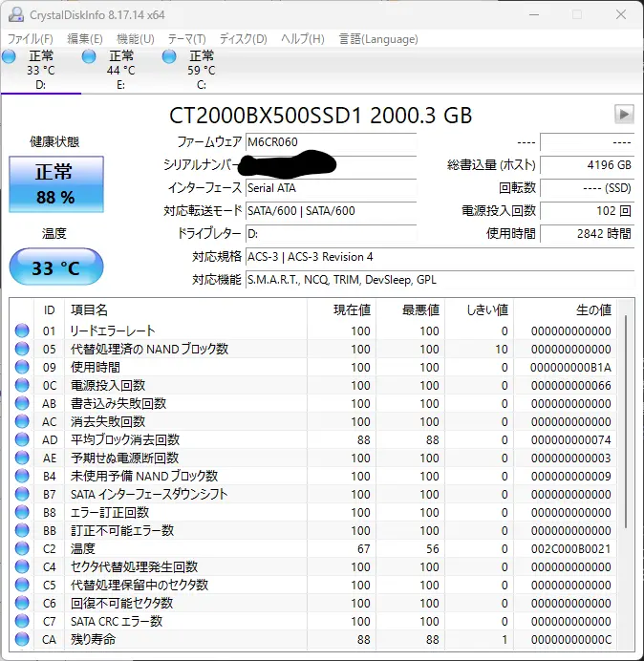Click the status icon for ID C5 row
Screen dimensions: 644x661
point(22,586)
